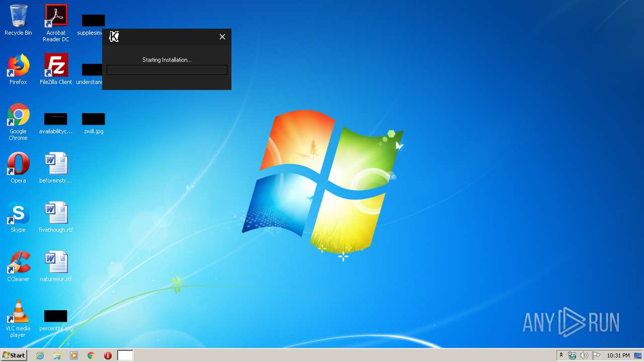Select Google Chrome desktop shortcut
Image resolution: width=644 pixels, height=362 pixels.
coord(18,122)
